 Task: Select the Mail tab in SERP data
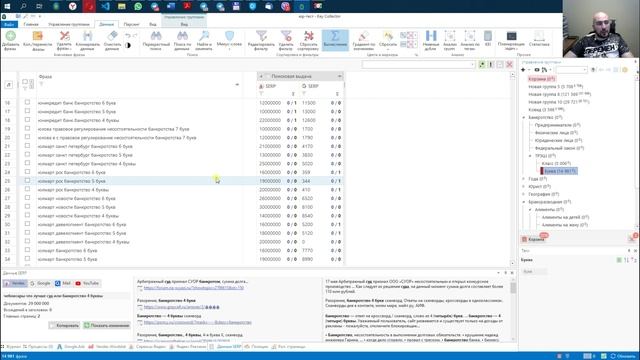click(63, 283)
